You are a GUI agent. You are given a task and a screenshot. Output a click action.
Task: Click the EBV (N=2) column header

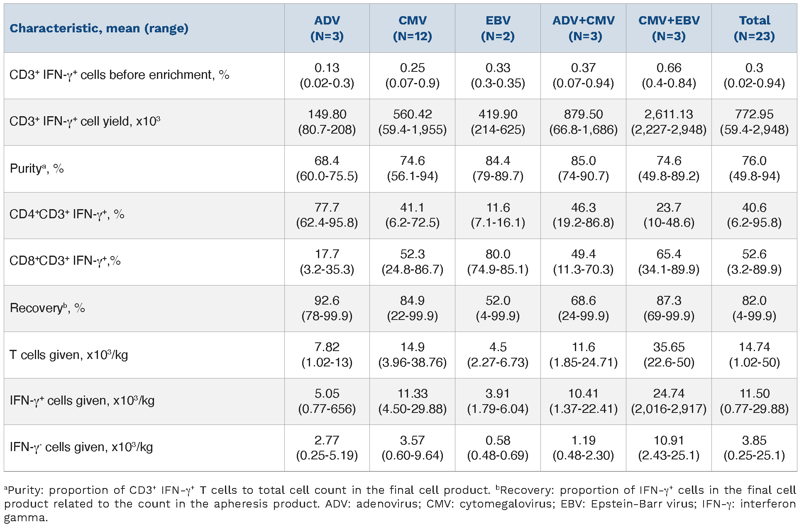point(498,28)
